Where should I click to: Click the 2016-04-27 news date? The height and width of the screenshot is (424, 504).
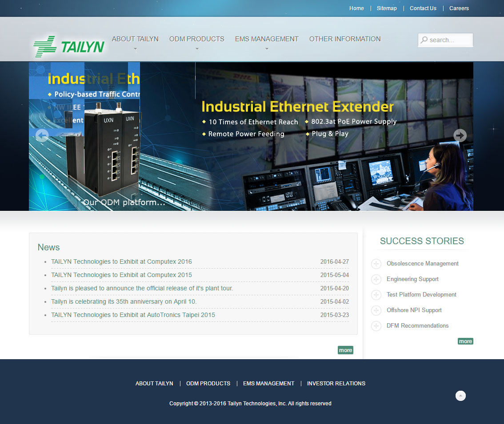pyautogui.click(x=335, y=262)
